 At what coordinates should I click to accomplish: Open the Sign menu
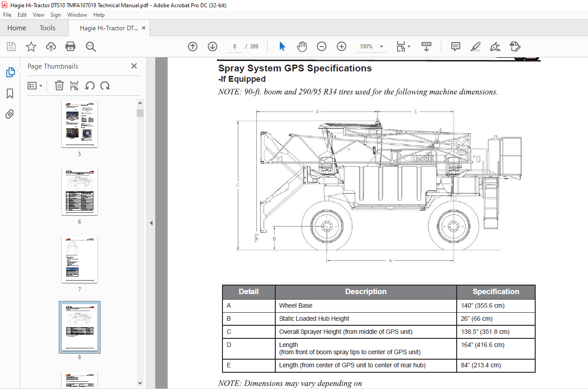[56, 15]
